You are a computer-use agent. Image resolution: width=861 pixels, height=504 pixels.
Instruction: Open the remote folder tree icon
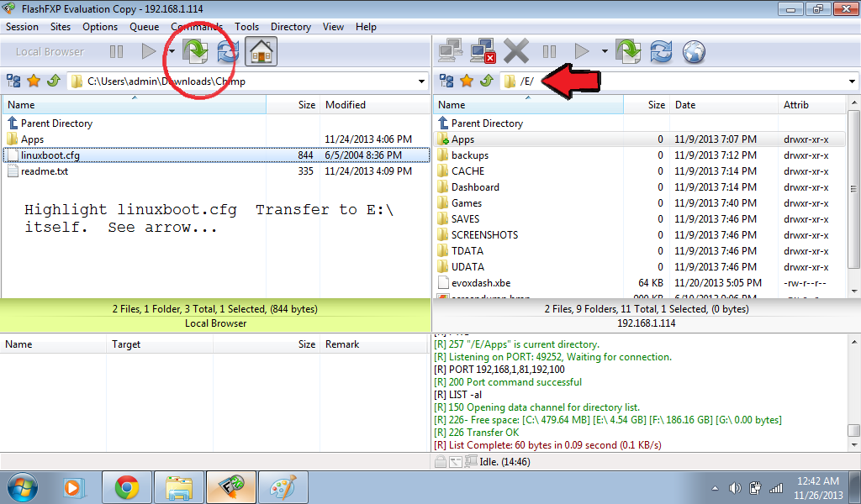[x=447, y=81]
